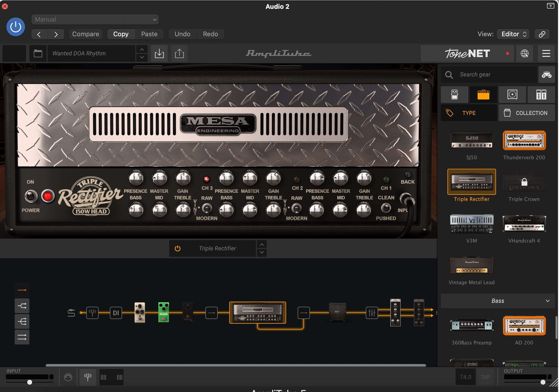Image resolution: width=559 pixels, height=392 pixels.
Task: Click the Paste button
Action: click(x=149, y=34)
